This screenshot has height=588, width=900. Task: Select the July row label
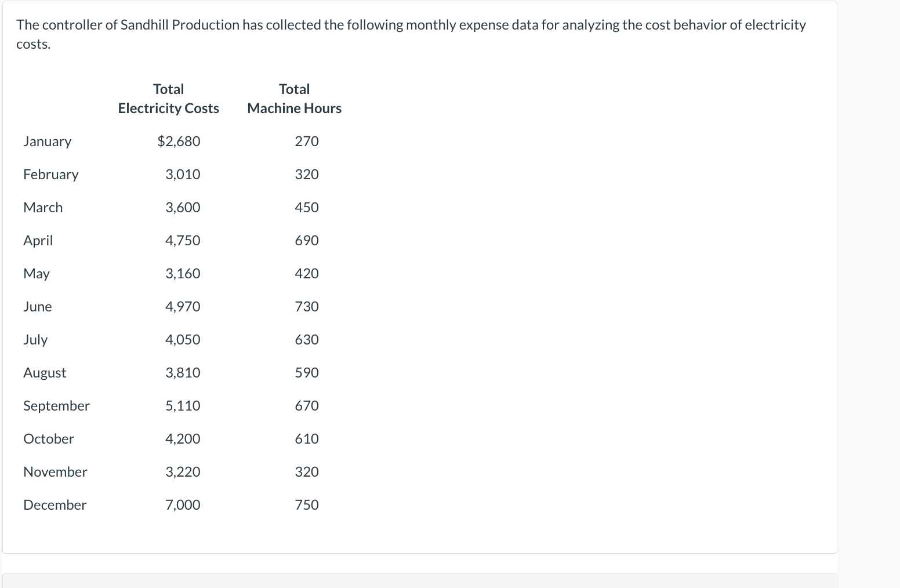click(x=35, y=340)
